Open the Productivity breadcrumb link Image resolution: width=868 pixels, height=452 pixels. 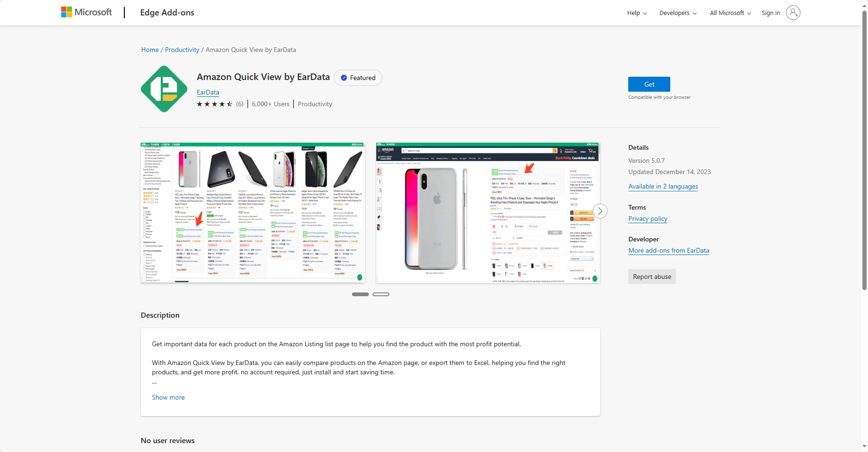pos(182,50)
